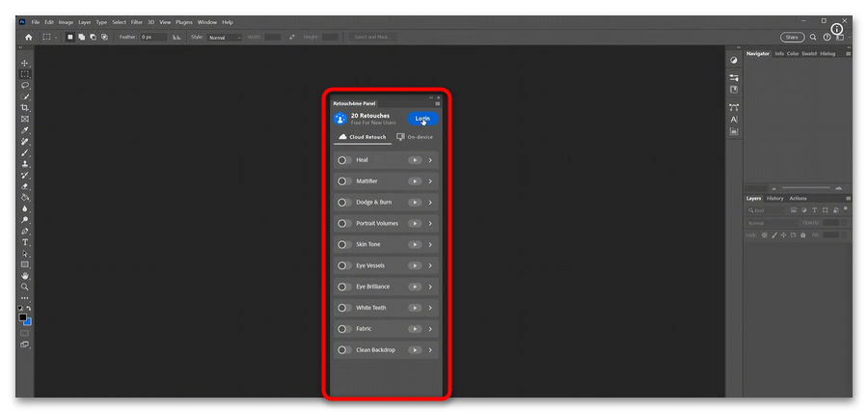The image size is (868, 413).
Task: Open the Adjustments panel icon
Action: (734, 61)
